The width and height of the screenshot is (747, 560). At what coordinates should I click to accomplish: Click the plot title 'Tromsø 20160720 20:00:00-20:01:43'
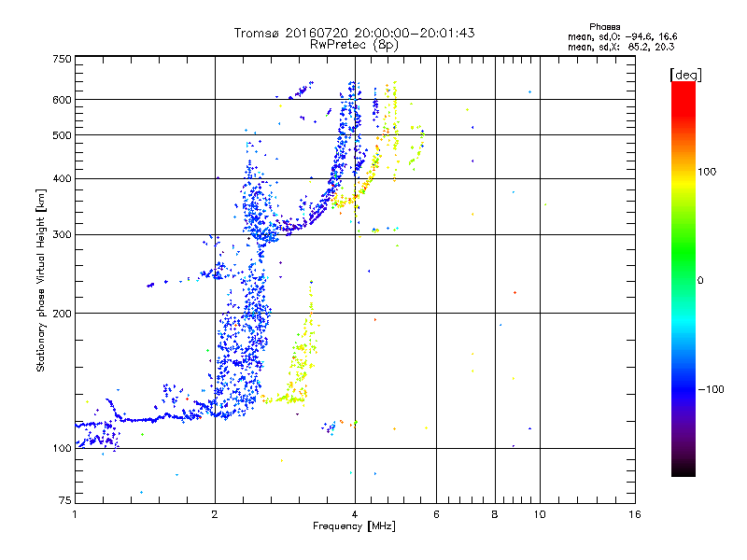[x=354, y=33]
